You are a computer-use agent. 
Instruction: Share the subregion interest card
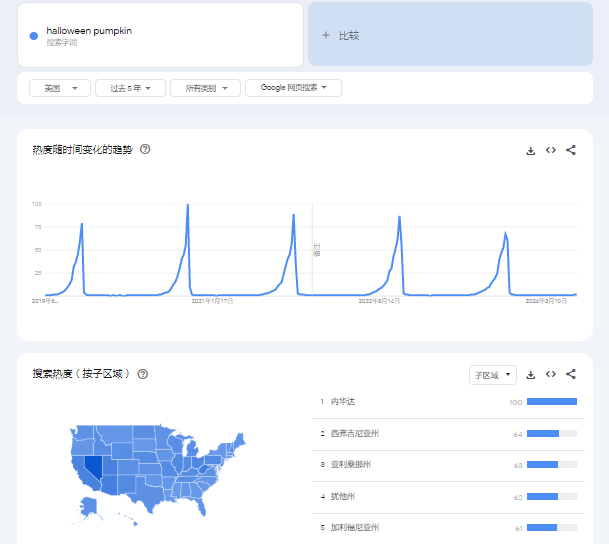point(571,374)
